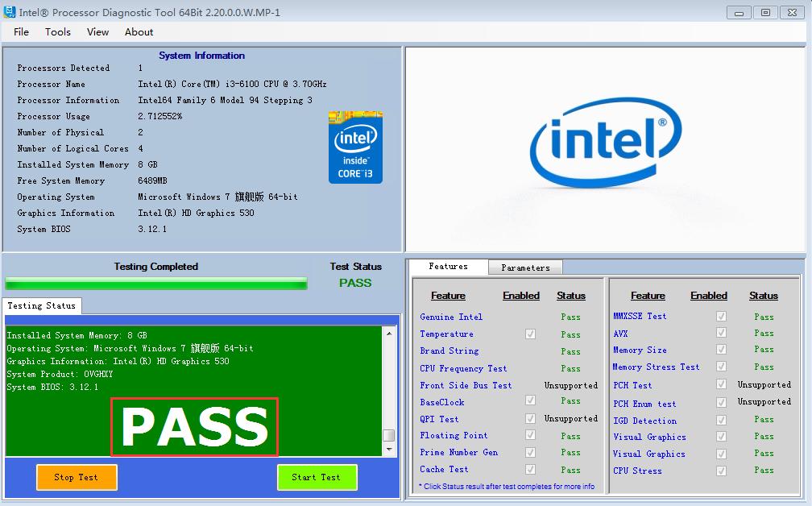Disable the AVX test checkbox
812x506 pixels.
(721, 333)
